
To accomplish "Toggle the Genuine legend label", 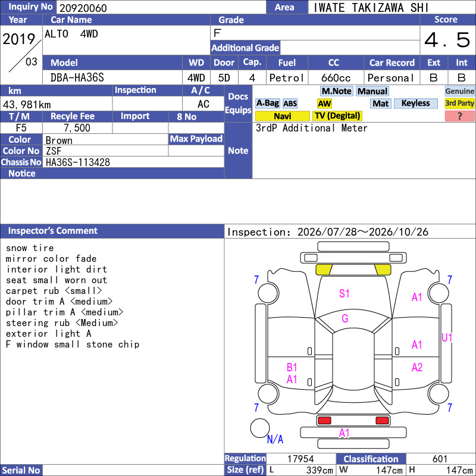I will click(459, 91).
